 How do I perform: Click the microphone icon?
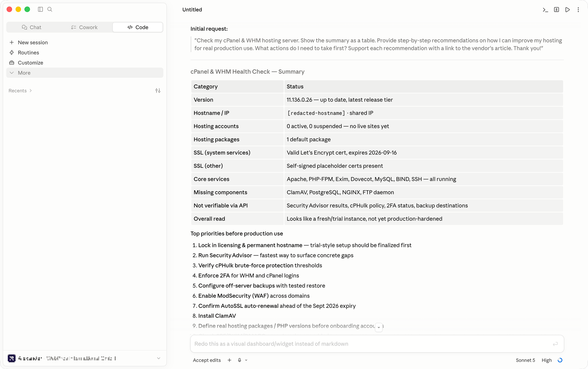point(239,360)
